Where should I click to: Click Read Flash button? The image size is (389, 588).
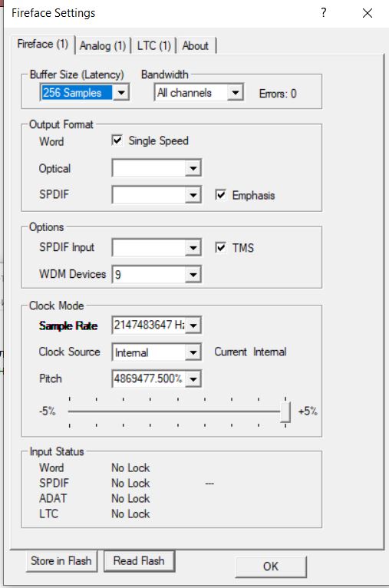tap(139, 560)
